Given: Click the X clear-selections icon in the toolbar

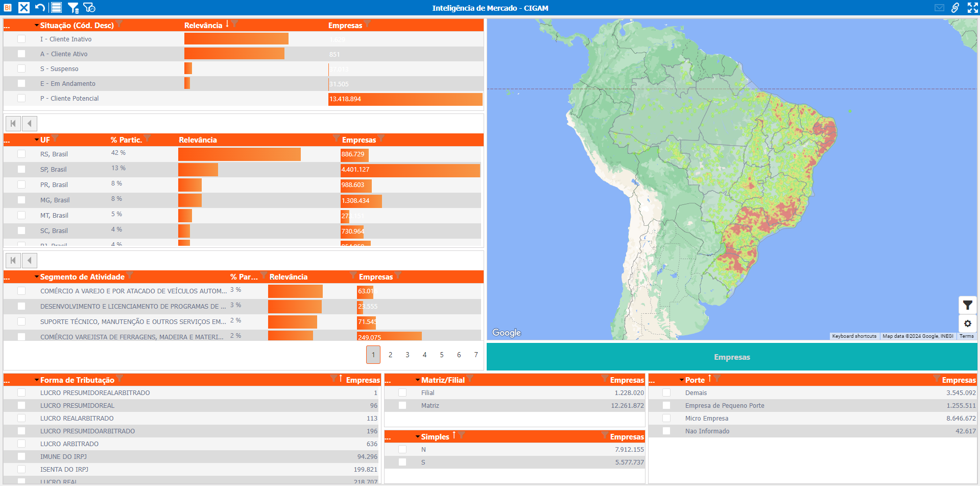Looking at the screenshot, I should point(24,8).
